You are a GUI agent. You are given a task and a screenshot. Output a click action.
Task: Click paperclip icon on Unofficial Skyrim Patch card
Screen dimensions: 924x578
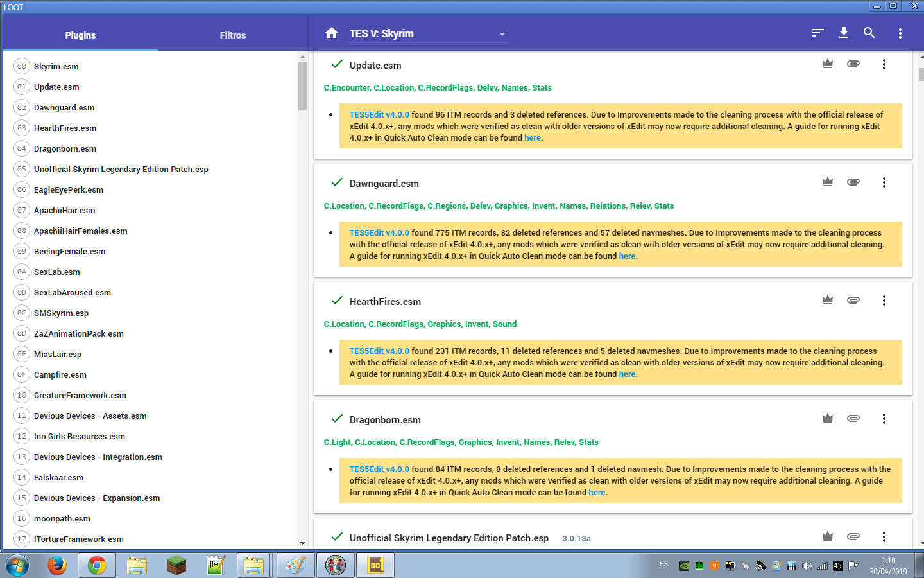(x=853, y=536)
